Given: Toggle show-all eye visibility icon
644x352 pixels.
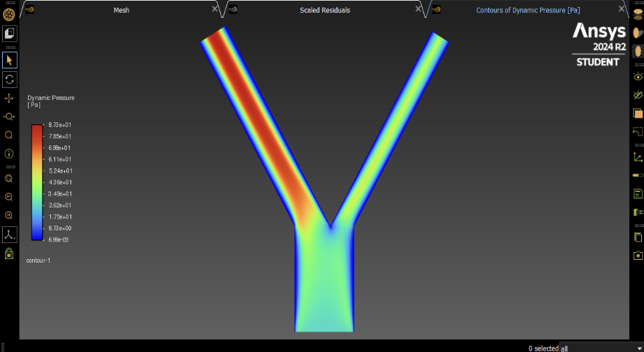Looking at the screenshot, I should (x=637, y=76).
